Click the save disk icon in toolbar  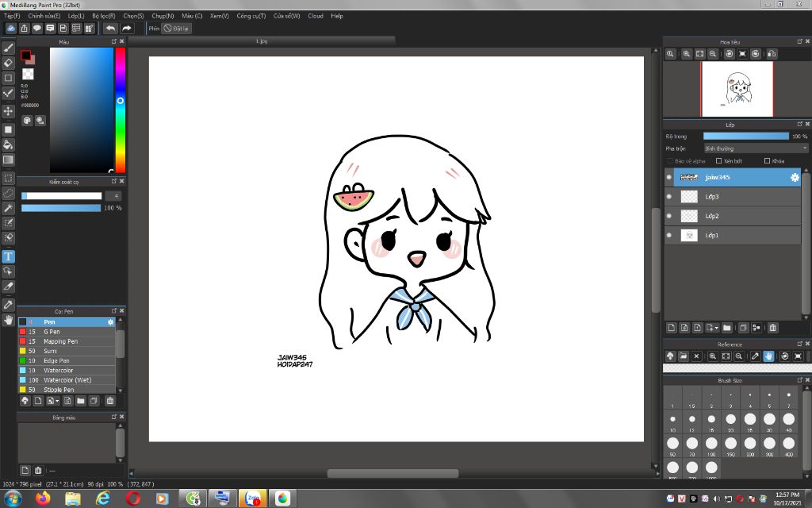tap(63, 28)
